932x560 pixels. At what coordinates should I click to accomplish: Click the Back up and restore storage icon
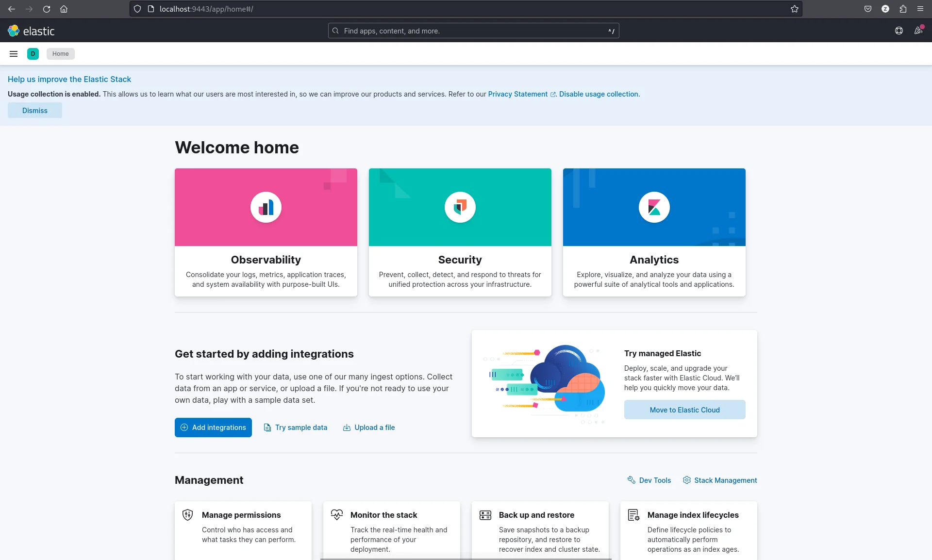tap(485, 515)
